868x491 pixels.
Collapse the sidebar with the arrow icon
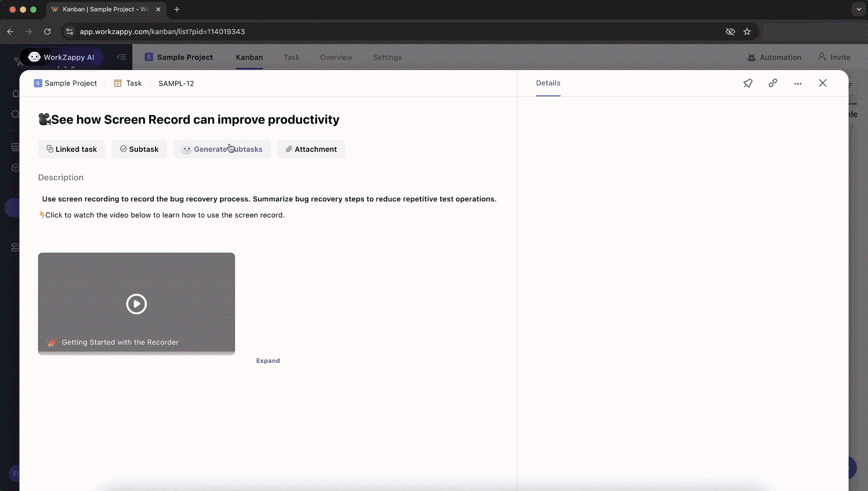tap(121, 57)
